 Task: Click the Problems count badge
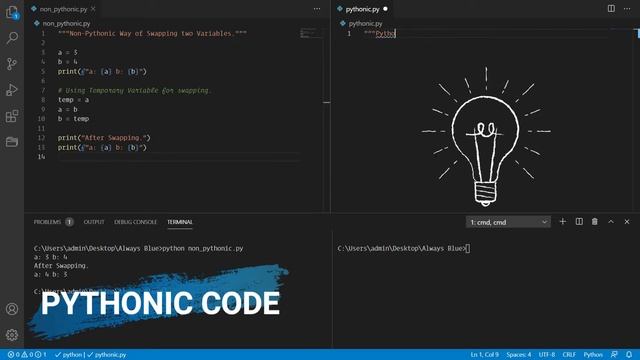[x=69, y=222]
